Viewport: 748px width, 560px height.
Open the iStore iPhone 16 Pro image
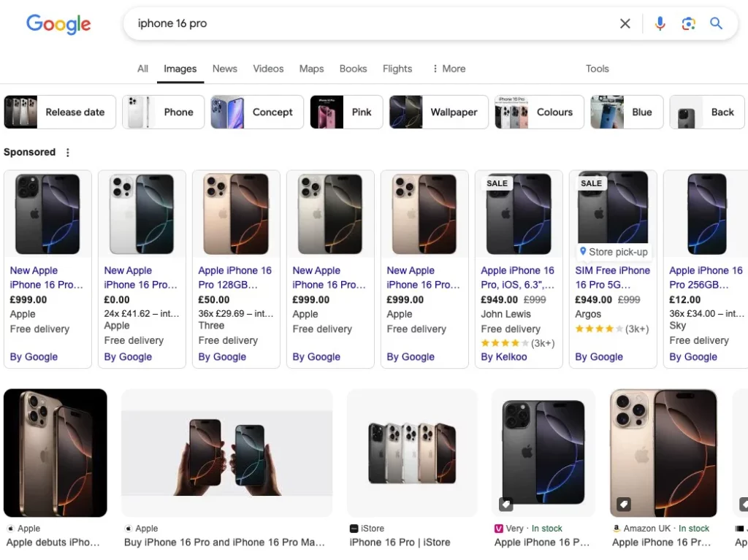coord(412,453)
